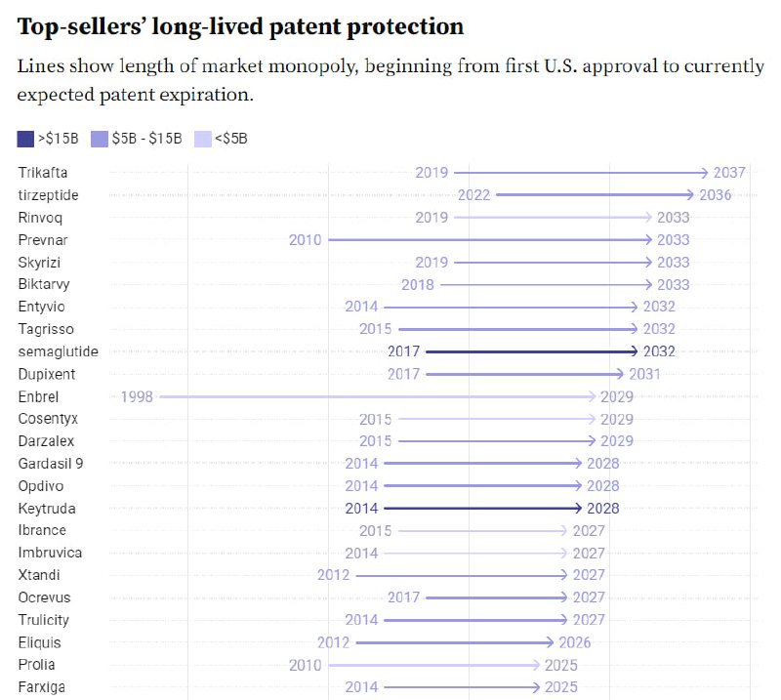Viewport: 781px width, 700px height.
Task: Select the 1998 approval year for Enbrel
Action: 137,397
